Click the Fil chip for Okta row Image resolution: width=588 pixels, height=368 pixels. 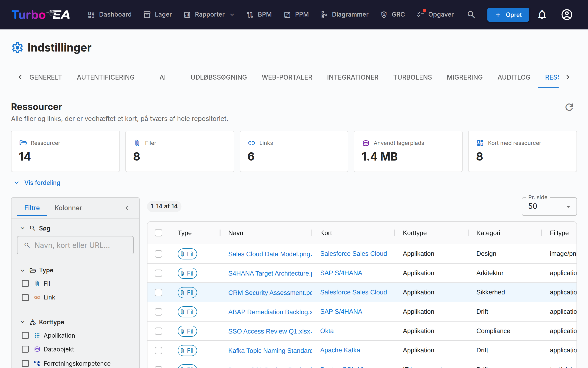point(187,331)
